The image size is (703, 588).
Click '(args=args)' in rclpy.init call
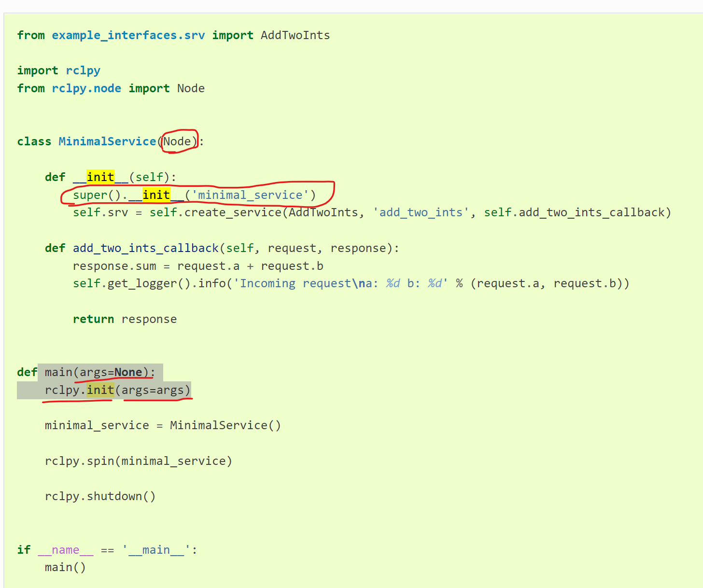click(153, 390)
